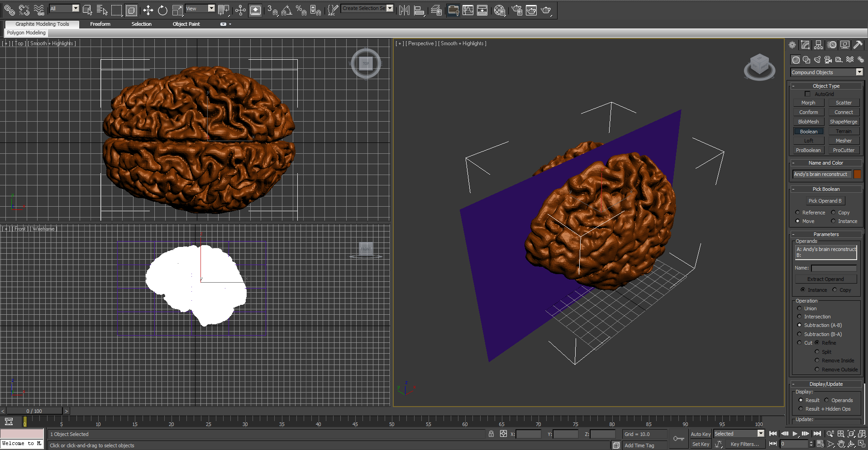Image resolution: width=868 pixels, height=450 pixels.
Task: Activate the Select and Rotate tool
Action: (162, 10)
